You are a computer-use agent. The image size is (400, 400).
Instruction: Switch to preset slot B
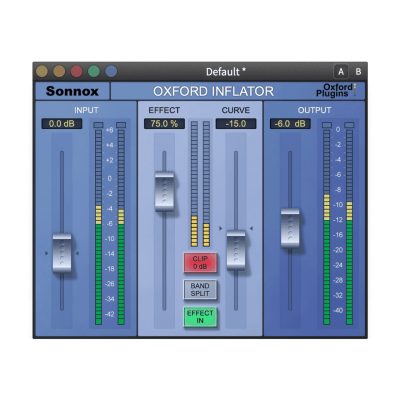coord(358,72)
